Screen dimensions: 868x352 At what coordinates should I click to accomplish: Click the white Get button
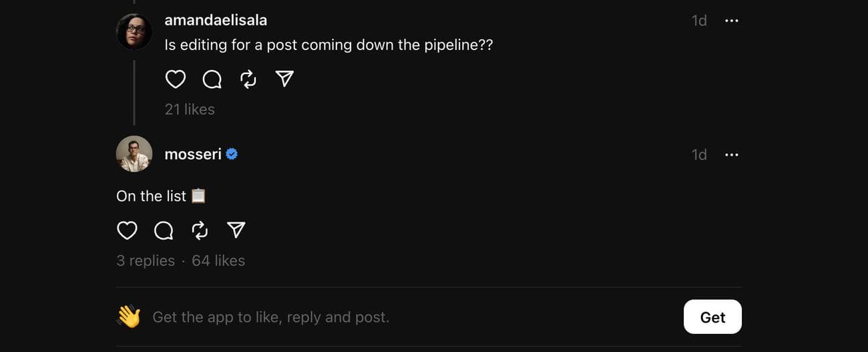(712, 317)
